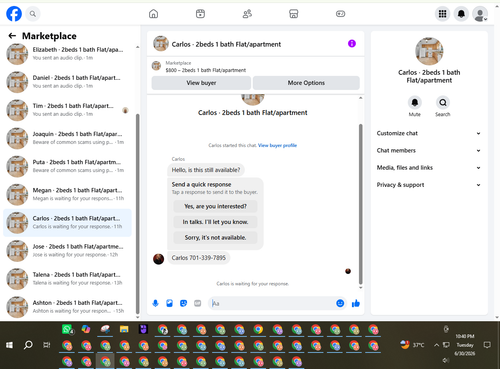
Task: Open the Facebook search icon
Action: click(33, 14)
